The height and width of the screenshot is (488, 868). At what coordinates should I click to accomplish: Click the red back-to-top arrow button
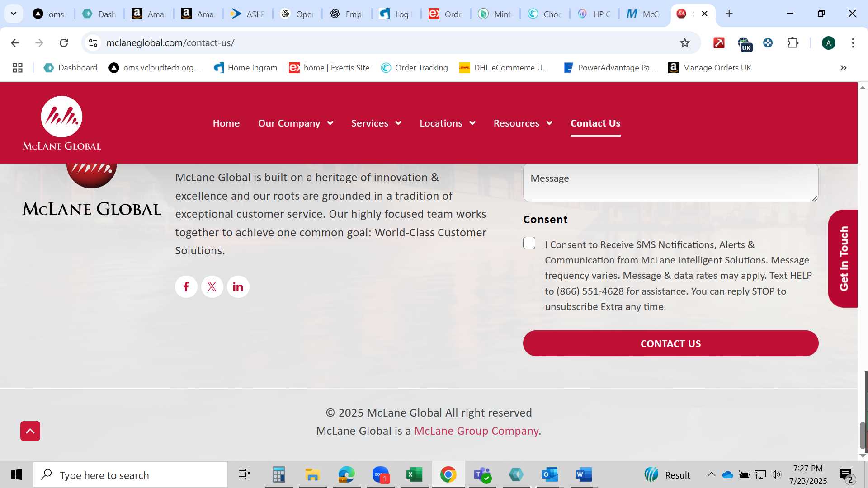(x=30, y=431)
